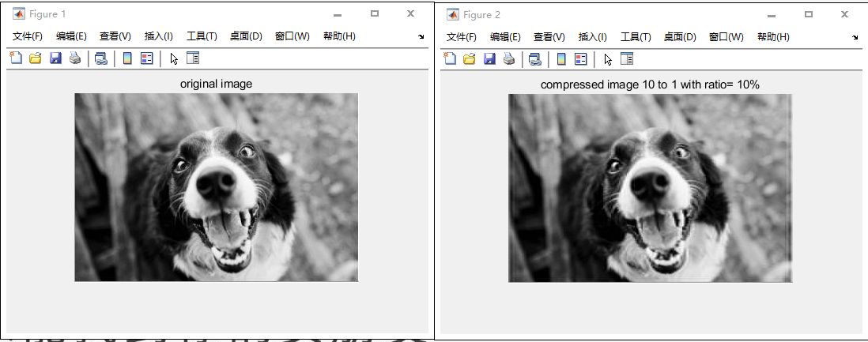Insert Legend icon in Figure 1 toolbar

(x=147, y=58)
